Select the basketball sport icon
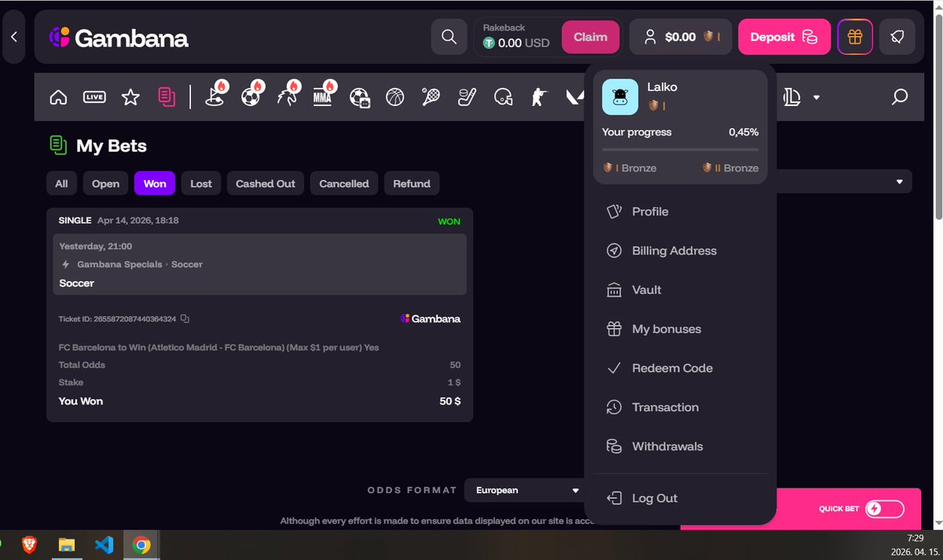 coord(395,97)
